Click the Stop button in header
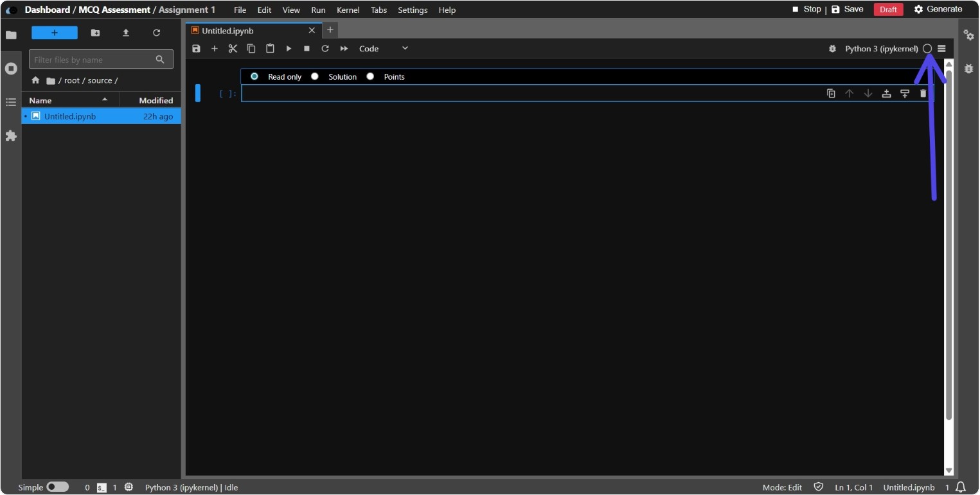Viewport: 980px width, 495px height. (806, 9)
